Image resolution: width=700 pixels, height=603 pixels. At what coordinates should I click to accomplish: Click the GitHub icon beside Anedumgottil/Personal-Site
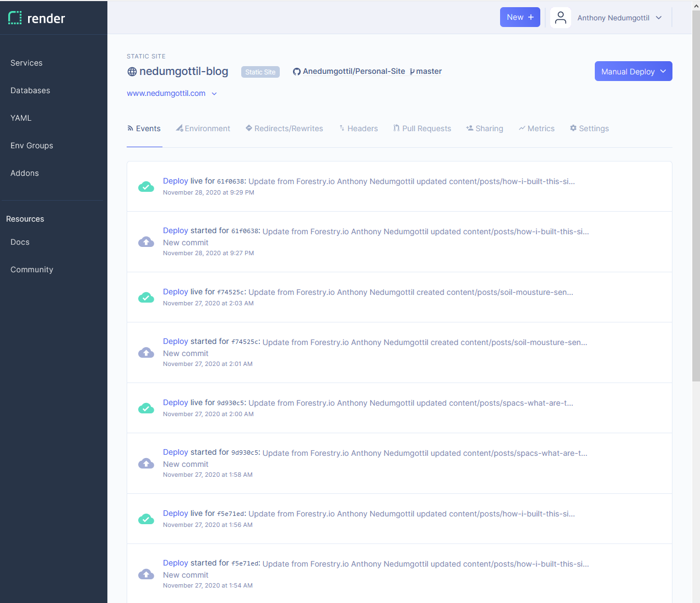297,72
